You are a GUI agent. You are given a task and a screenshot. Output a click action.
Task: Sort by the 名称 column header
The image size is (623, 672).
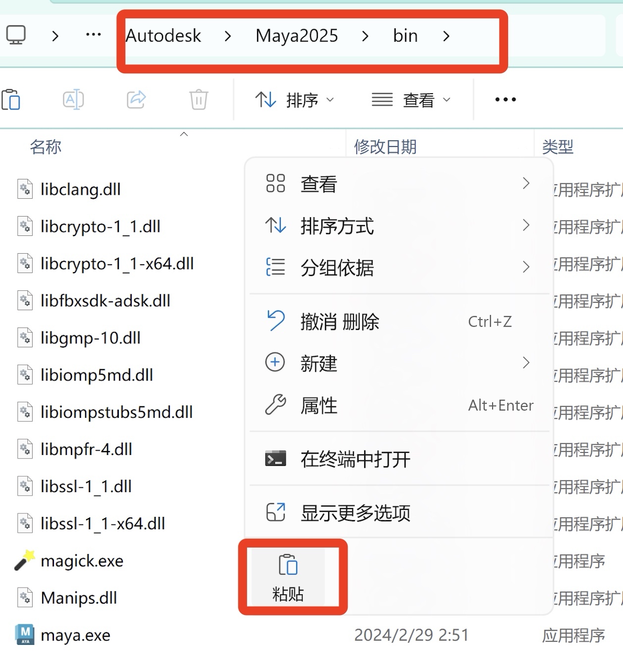tap(46, 147)
